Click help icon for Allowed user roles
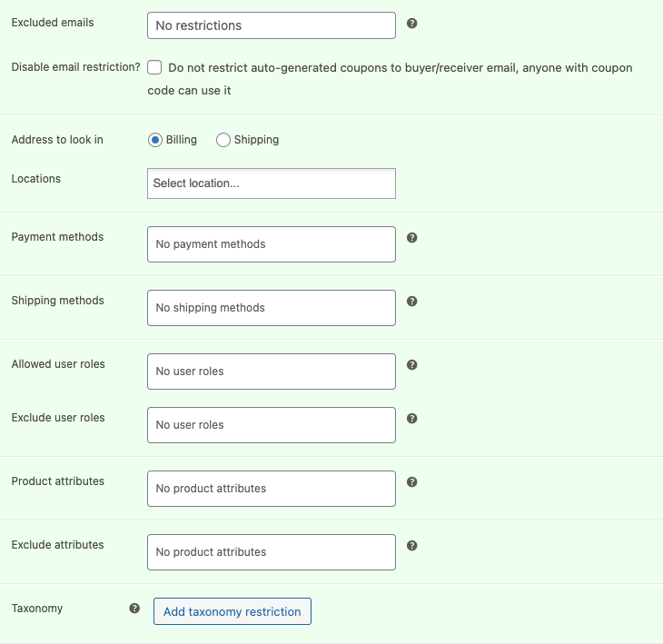This screenshot has width=663, height=644. click(x=411, y=364)
